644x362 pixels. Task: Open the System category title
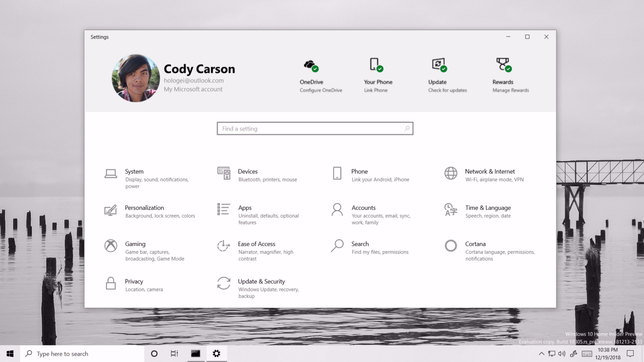(134, 172)
